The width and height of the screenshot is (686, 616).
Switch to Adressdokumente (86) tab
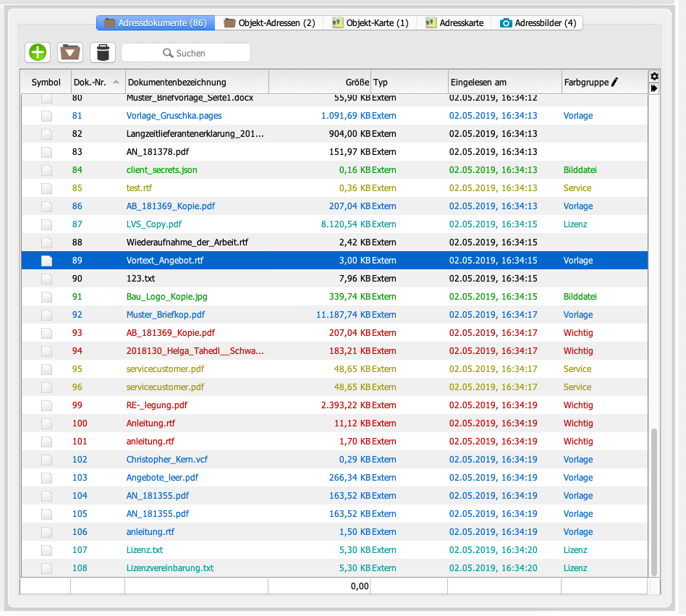click(156, 22)
